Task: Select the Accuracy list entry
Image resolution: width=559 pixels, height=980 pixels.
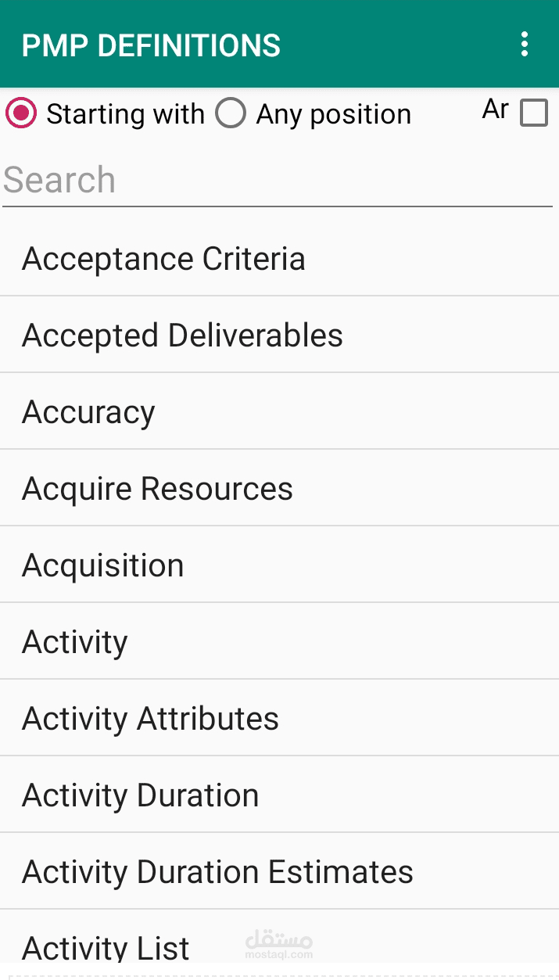Action: point(88,411)
